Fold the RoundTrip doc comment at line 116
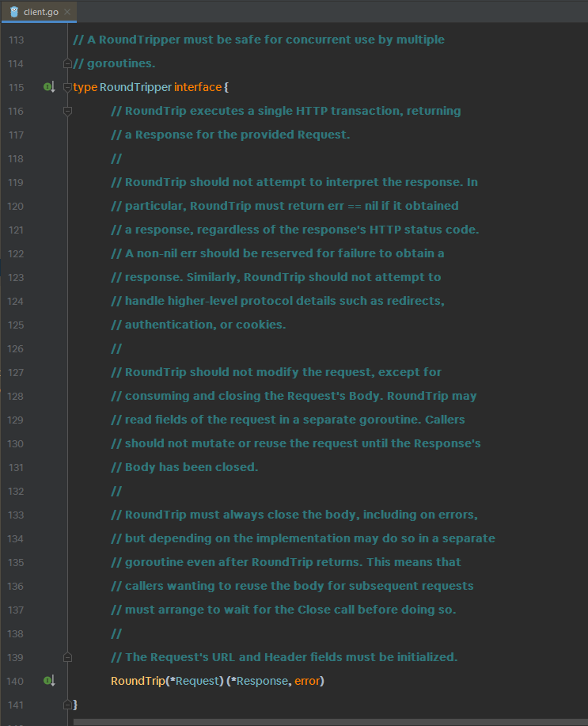The width and height of the screenshot is (588, 726). [x=67, y=111]
